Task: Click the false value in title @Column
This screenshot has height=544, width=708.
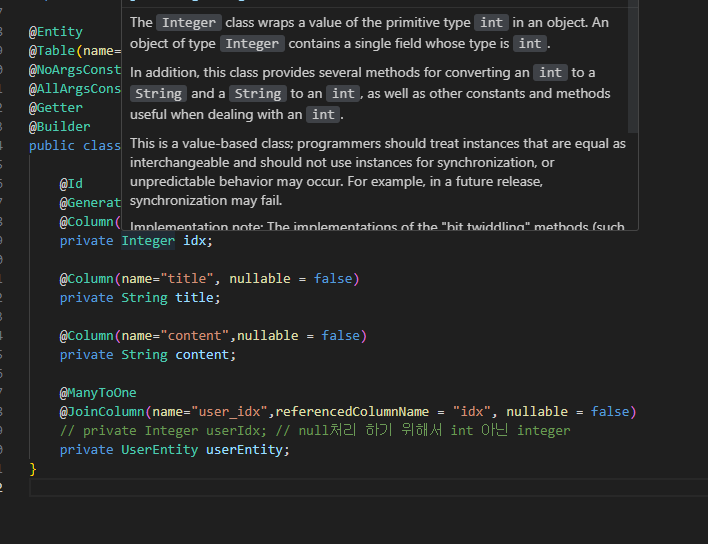Action: click(333, 279)
